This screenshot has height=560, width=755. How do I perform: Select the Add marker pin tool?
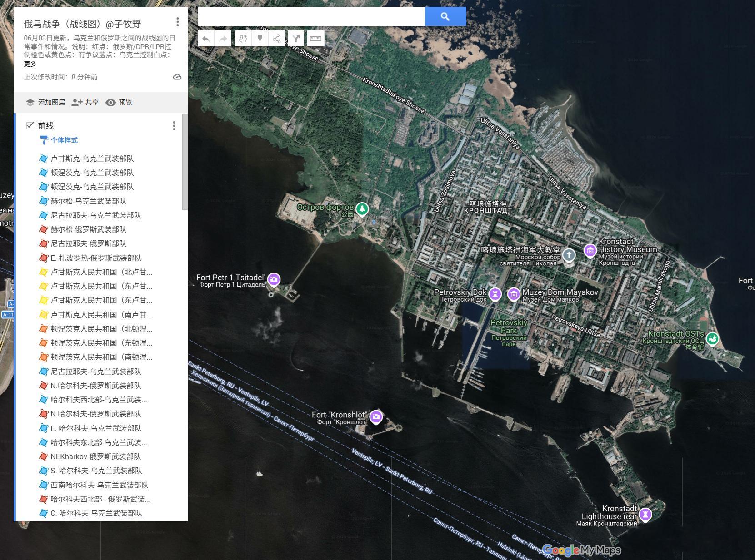(x=260, y=39)
